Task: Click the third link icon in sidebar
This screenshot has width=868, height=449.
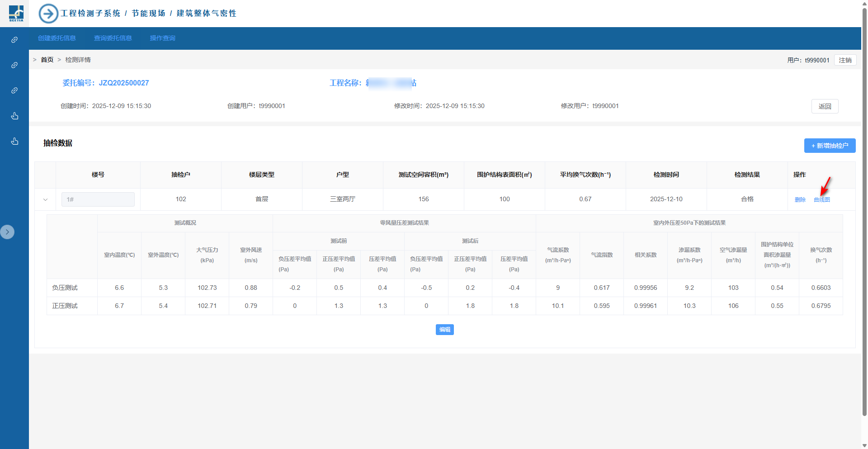Action: tap(14, 90)
